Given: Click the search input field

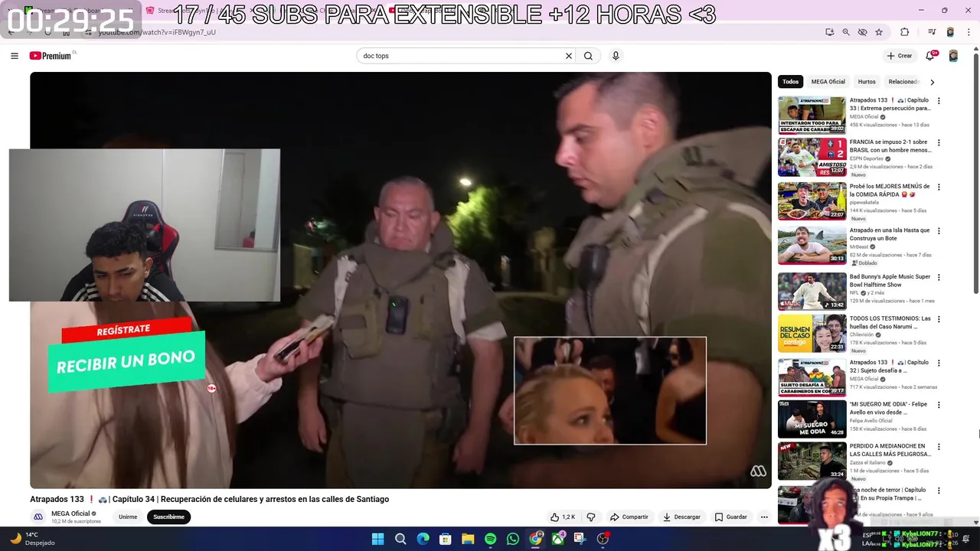Looking at the screenshot, I should pyautogui.click(x=459, y=56).
